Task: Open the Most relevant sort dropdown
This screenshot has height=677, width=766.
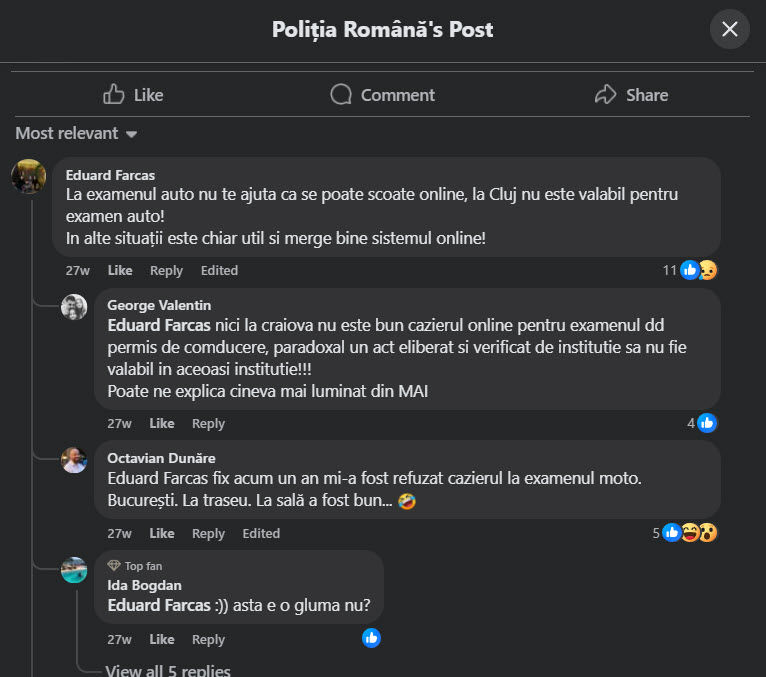Action: tap(77, 133)
